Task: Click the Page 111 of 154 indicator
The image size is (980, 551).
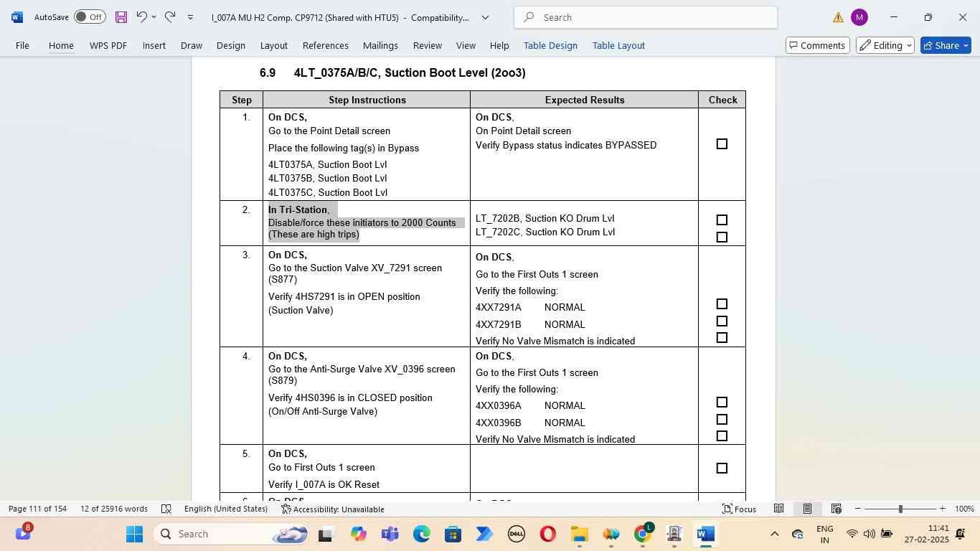Action: coord(37,509)
